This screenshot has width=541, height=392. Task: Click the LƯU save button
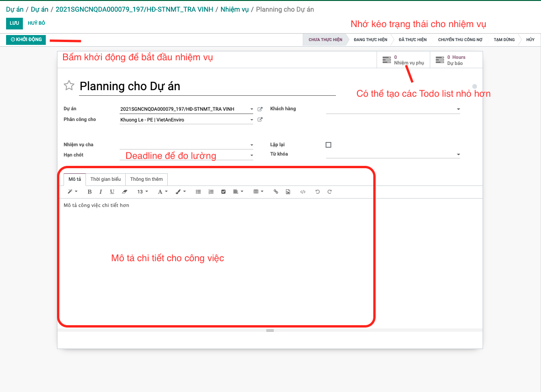click(x=14, y=23)
